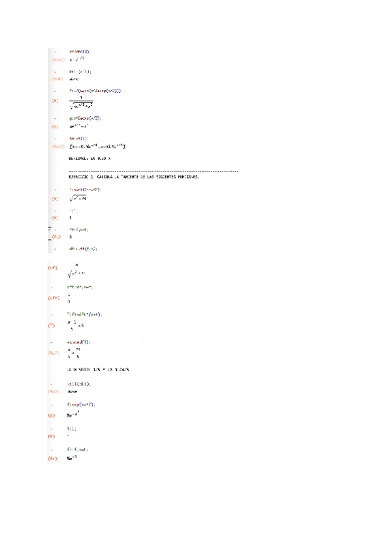The width and height of the screenshot is (392, 554).
Task: Click the expand input at the top
Action: coord(80,52)
